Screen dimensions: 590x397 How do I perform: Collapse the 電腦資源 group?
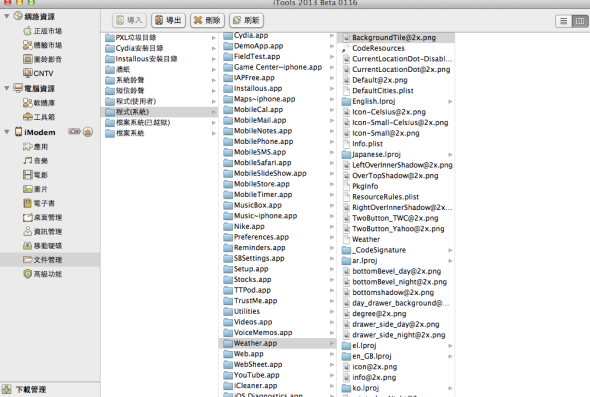[6, 88]
